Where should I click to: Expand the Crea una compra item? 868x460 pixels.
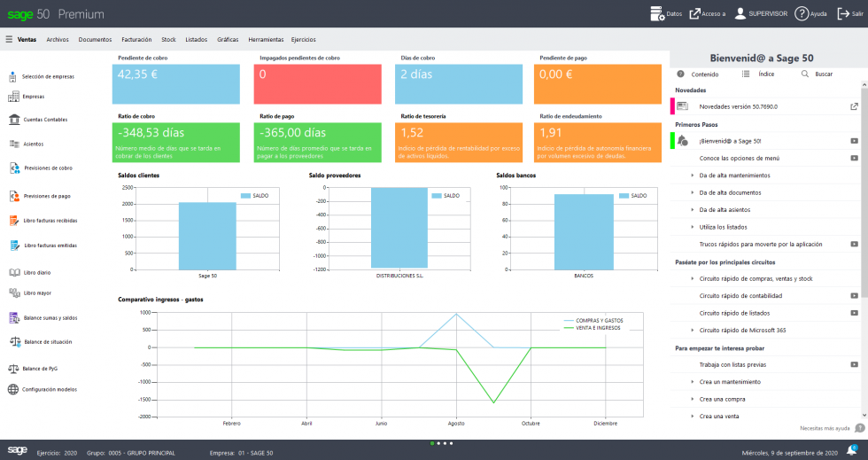693,399
